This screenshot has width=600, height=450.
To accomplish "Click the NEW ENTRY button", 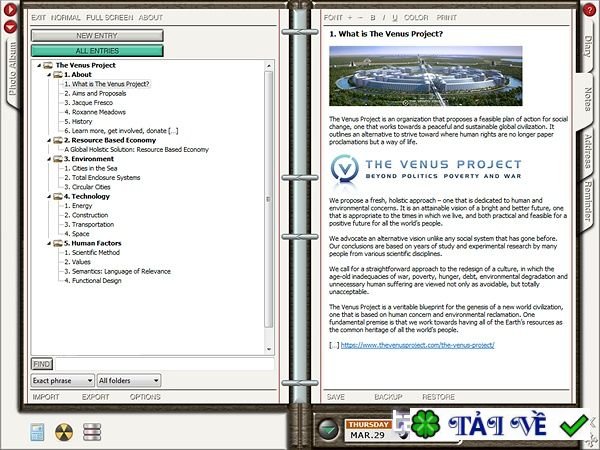I will [x=97, y=36].
